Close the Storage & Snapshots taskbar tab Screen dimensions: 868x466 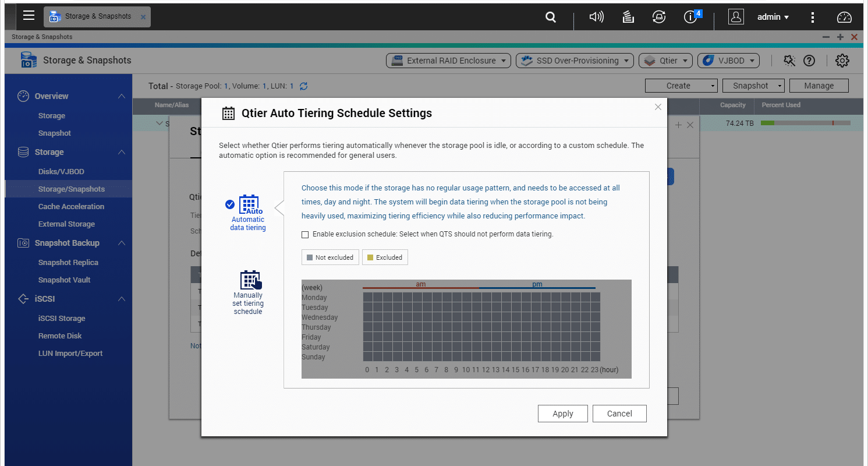[143, 17]
